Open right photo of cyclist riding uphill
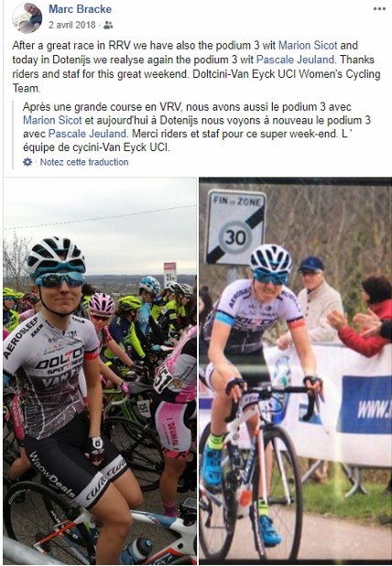The height and width of the screenshot is (566, 392). pyautogui.click(x=295, y=369)
